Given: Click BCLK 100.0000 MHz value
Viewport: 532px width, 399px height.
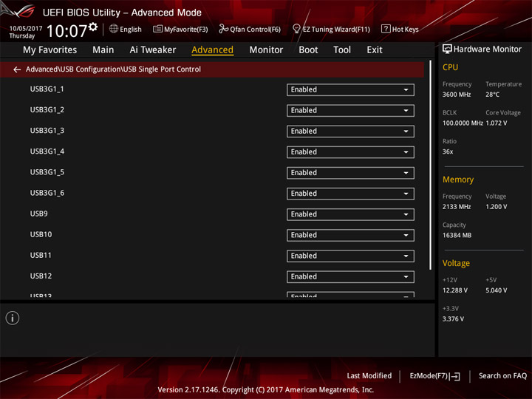Looking at the screenshot, I should (463, 123).
